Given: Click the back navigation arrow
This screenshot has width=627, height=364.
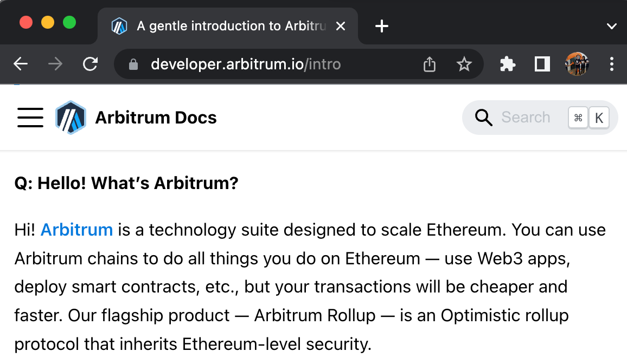Looking at the screenshot, I should [21, 64].
